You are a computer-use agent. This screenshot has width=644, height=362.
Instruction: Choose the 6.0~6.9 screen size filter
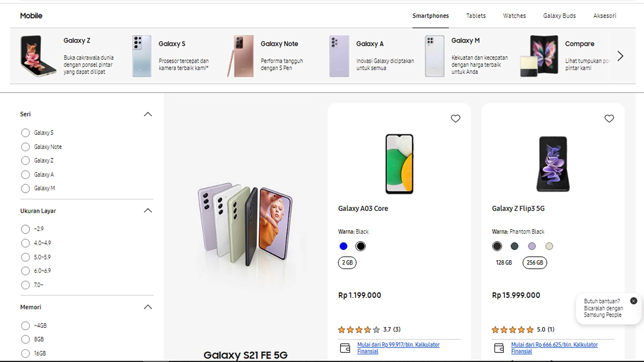click(25, 271)
